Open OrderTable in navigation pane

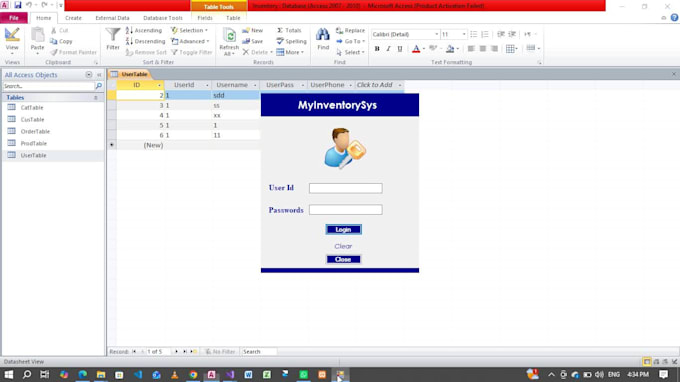point(35,131)
